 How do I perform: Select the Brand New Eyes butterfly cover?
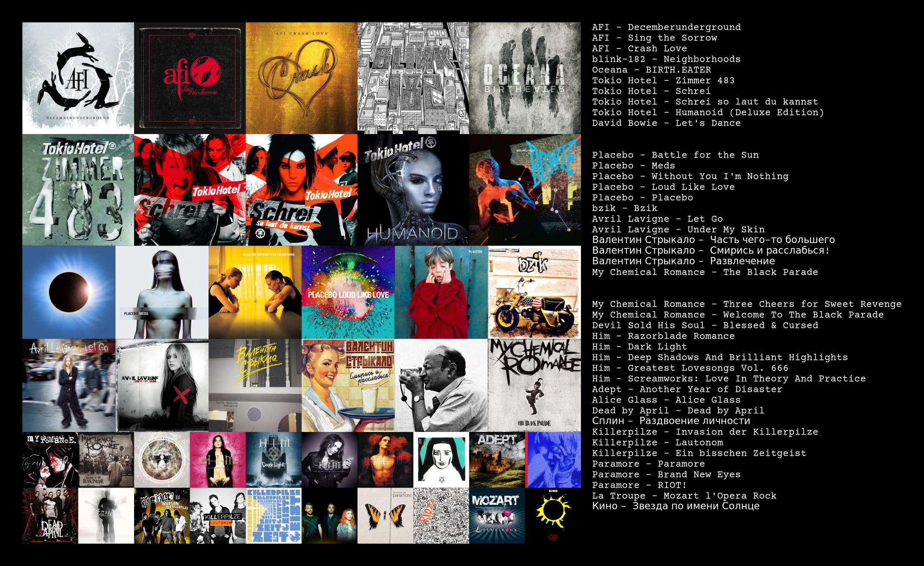385,515
